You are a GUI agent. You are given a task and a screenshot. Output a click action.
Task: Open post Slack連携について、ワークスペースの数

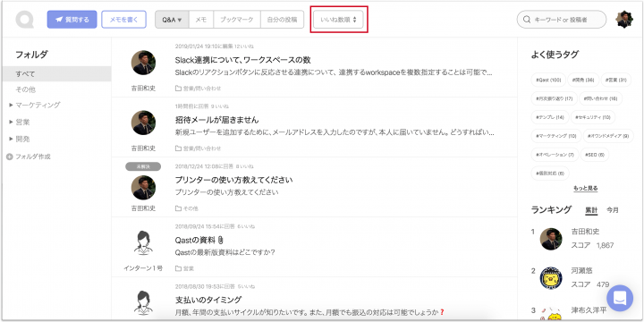click(242, 60)
